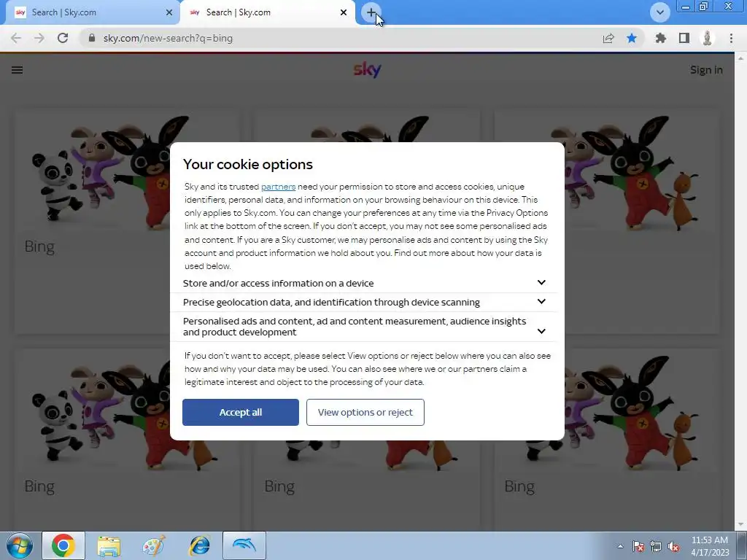Go back to previous page

[16, 38]
